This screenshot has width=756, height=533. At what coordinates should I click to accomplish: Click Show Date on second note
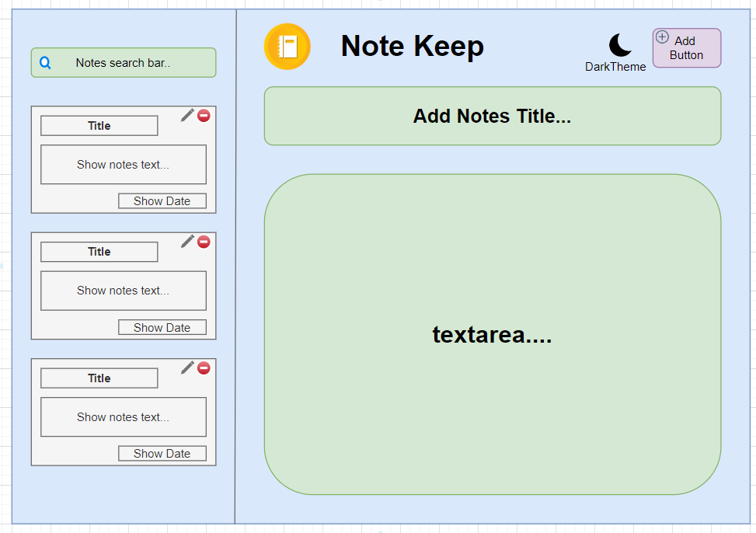tap(162, 328)
